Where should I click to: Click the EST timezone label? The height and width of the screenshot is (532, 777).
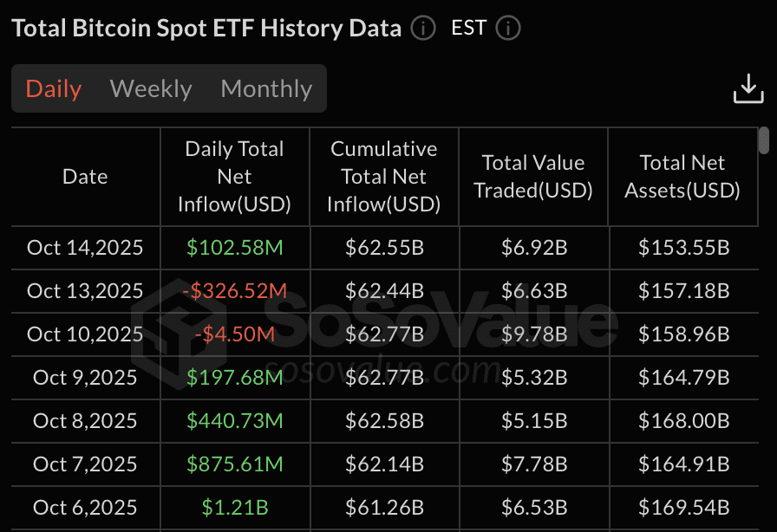click(x=468, y=28)
